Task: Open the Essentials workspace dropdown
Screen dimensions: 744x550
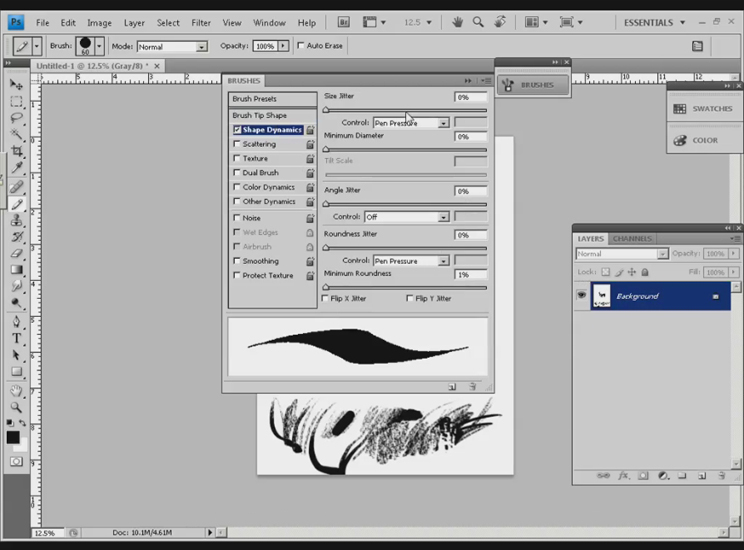Action: click(x=654, y=23)
